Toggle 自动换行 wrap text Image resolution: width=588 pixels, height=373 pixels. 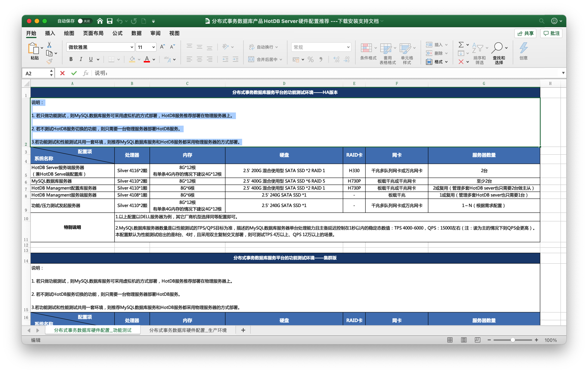tap(263, 47)
